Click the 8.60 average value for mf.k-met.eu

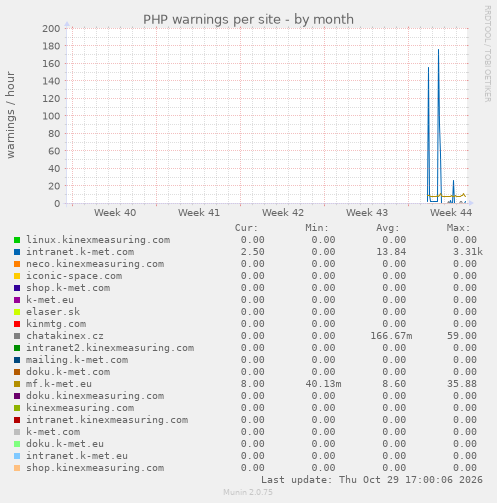394,384
